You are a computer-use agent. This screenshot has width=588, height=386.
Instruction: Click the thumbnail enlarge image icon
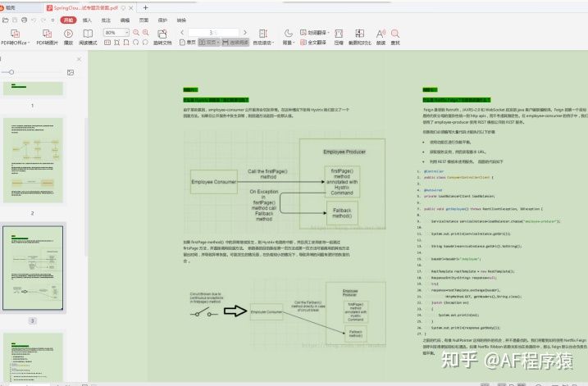(71, 72)
